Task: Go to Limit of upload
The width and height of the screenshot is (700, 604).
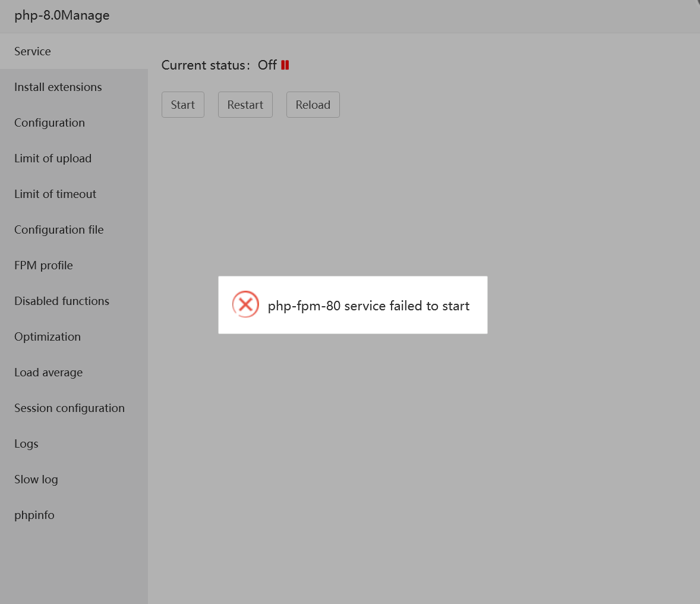Action: [74, 159]
